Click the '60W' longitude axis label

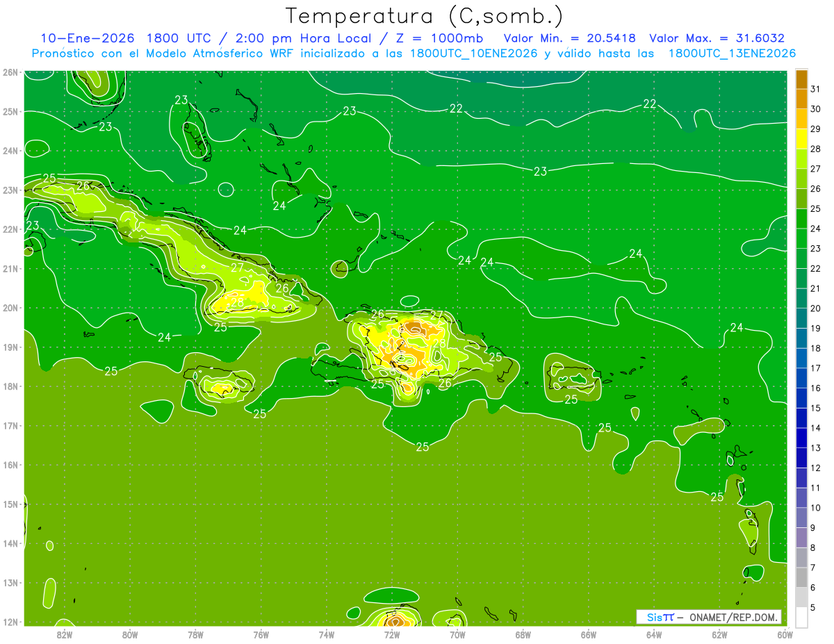(x=785, y=634)
